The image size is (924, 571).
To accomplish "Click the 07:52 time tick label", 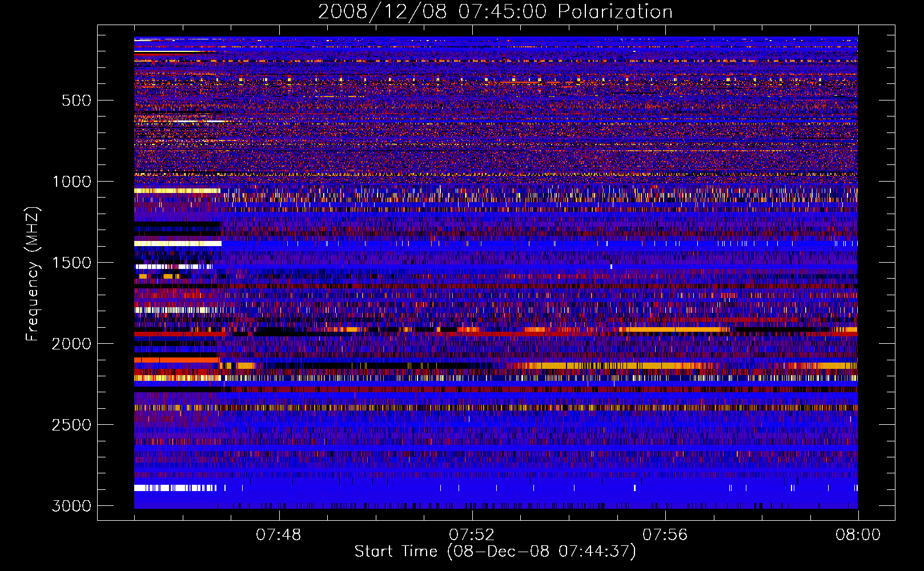I will (472, 535).
